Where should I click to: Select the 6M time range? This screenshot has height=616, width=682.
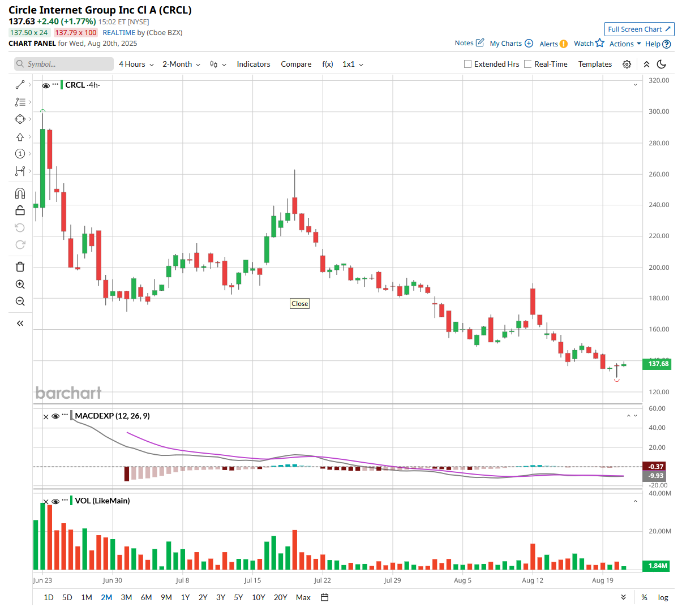tap(146, 597)
